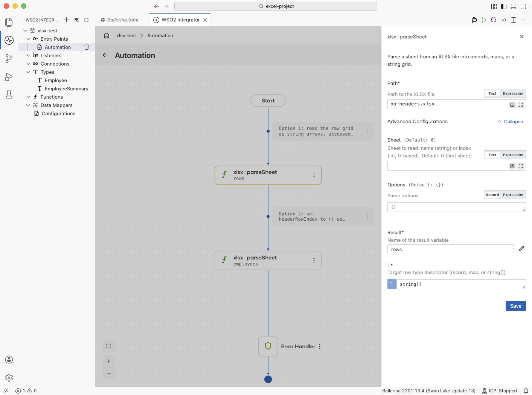
Task: Zoom out on the flow diagram
Action: [109, 373]
